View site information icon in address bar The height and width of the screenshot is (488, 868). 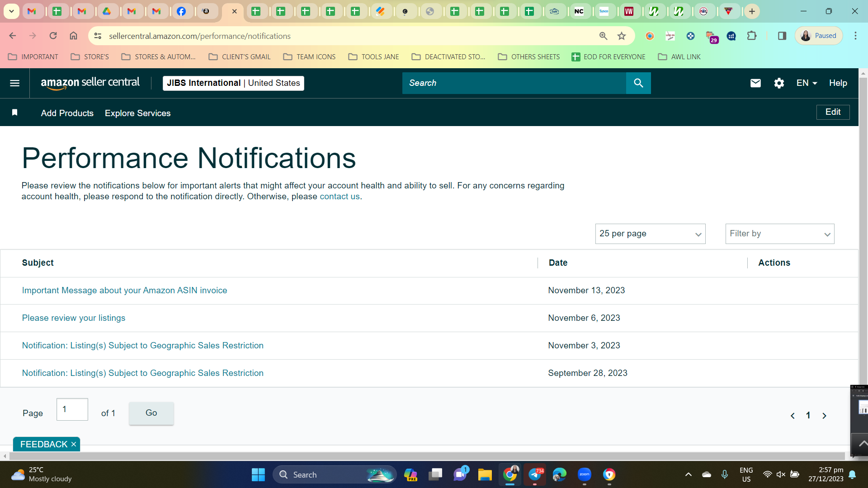pyautogui.click(x=98, y=36)
